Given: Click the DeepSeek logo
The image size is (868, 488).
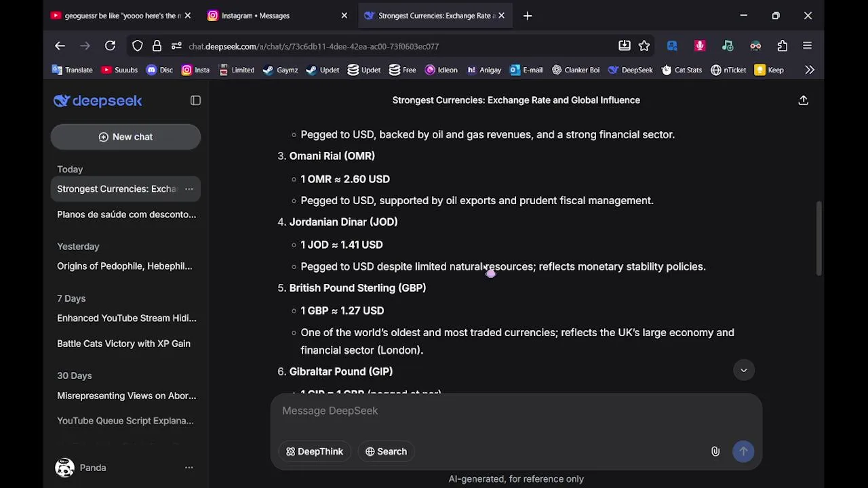Looking at the screenshot, I should pos(98,101).
